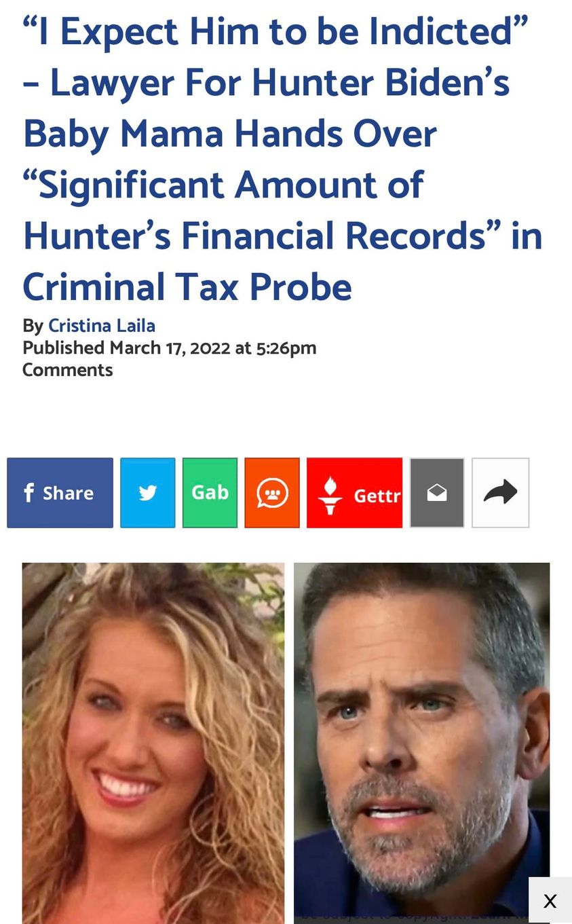Share the article on Facebook
The image size is (572, 924).
tap(60, 493)
